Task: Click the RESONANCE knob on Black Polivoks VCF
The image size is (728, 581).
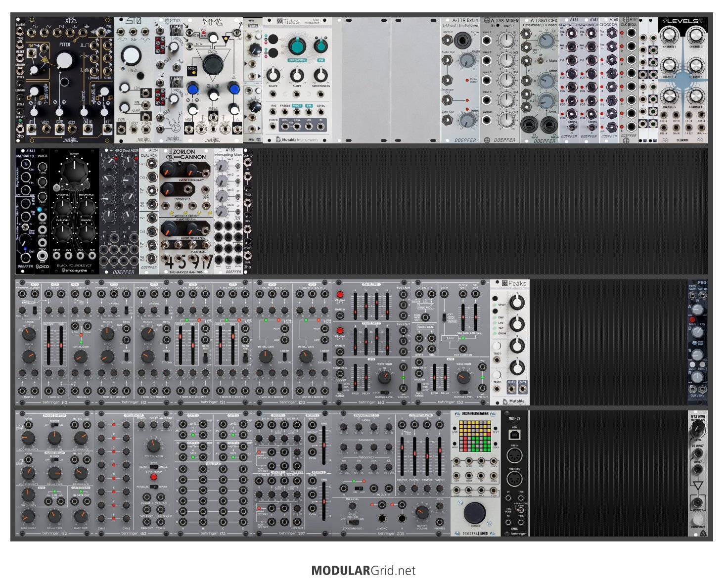Action: [87, 207]
